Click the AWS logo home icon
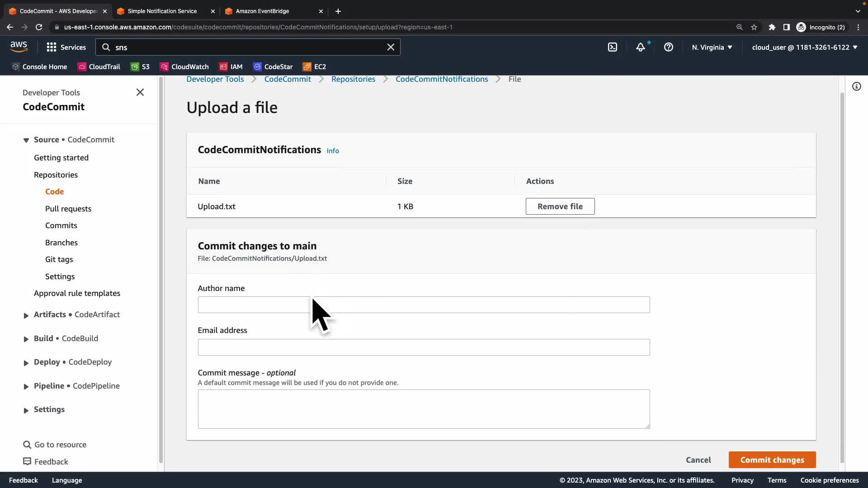Screen dimensions: 868x488 click(x=19, y=47)
